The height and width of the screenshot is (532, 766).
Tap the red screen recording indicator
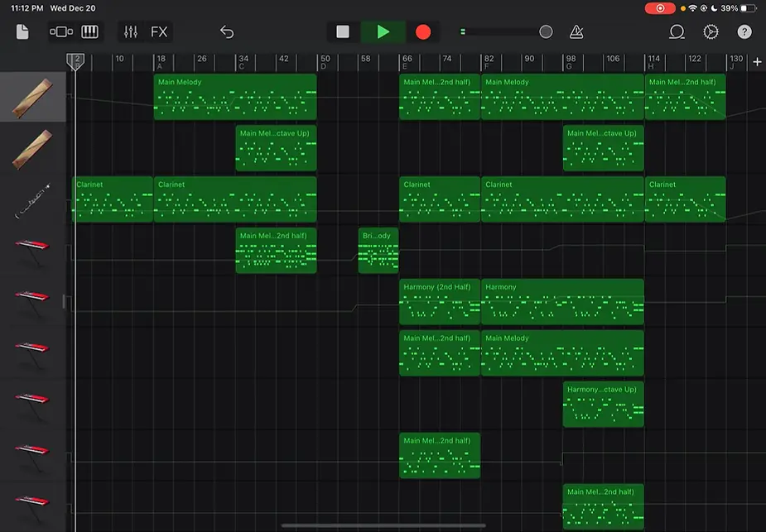click(660, 8)
